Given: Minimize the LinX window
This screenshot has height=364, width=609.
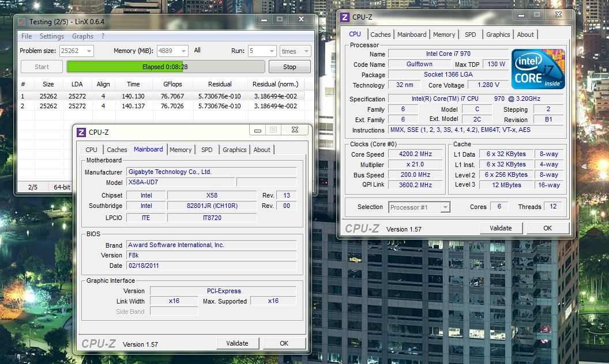Looking at the screenshot, I should click(263, 20).
